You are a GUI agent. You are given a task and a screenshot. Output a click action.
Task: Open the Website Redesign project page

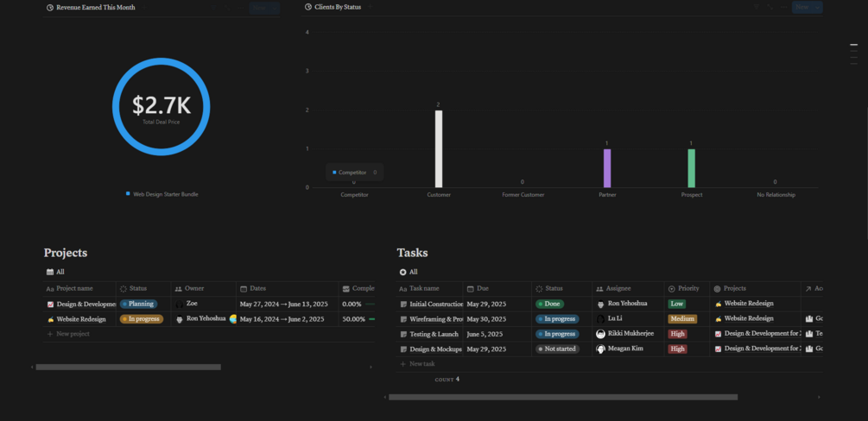click(x=81, y=319)
